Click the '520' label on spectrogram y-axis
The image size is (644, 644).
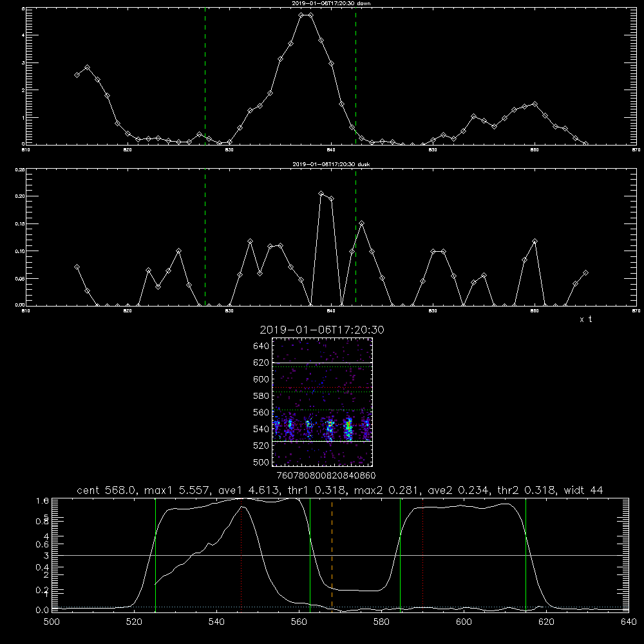pyautogui.click(x=261, y=446)
